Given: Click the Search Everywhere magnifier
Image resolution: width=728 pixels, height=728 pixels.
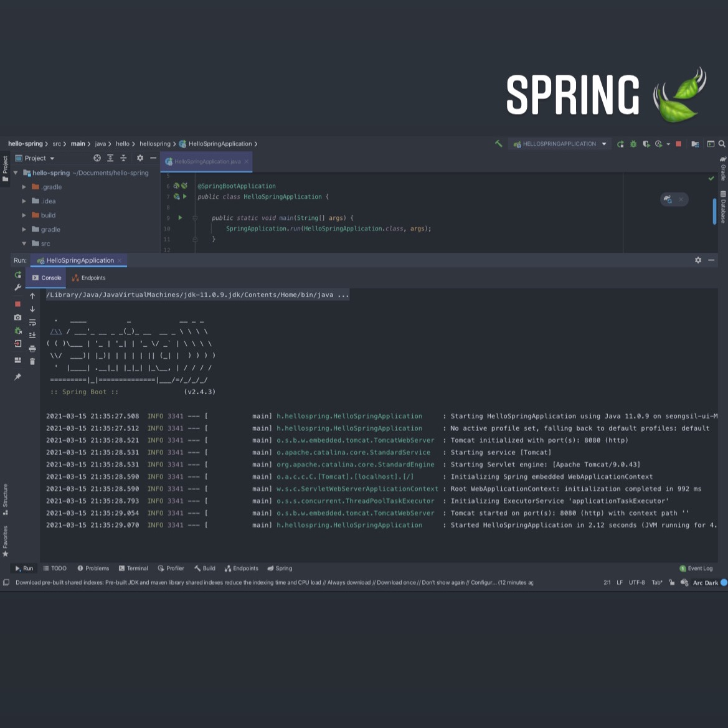Looking at the screenshot, I should click(722, 144).
